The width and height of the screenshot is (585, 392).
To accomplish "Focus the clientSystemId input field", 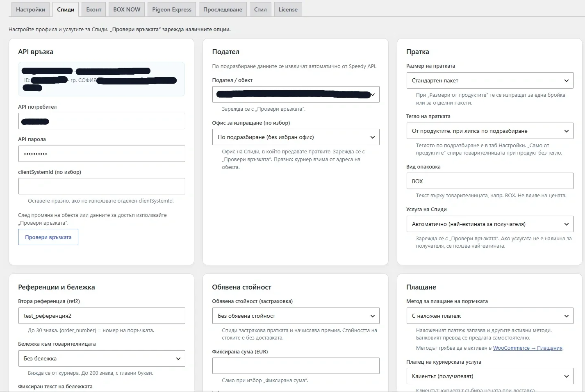I will 102,186.
